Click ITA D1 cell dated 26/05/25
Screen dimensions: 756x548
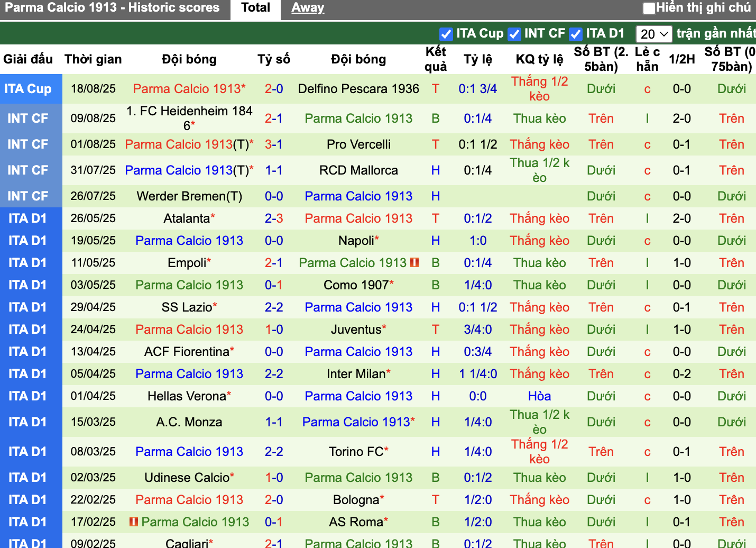coord(31,218)
